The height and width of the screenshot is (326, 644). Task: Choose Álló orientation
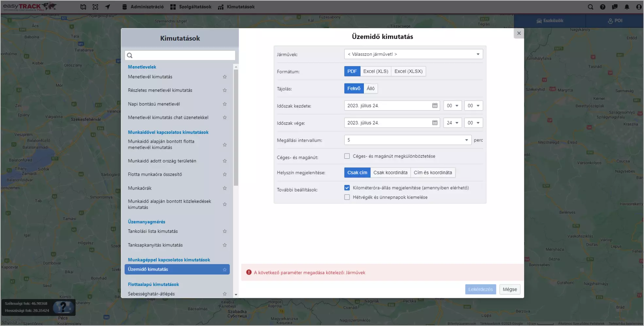[370, 88]
